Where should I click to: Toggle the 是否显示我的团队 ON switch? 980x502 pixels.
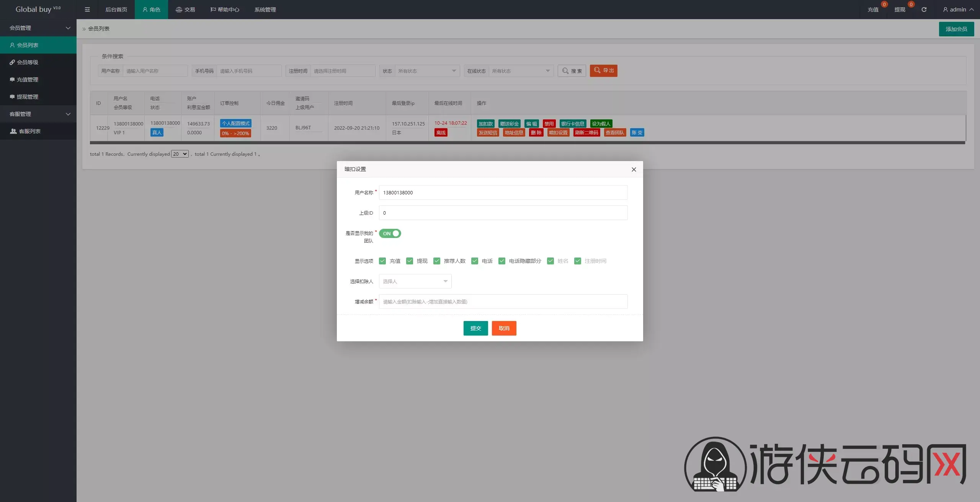390,233
